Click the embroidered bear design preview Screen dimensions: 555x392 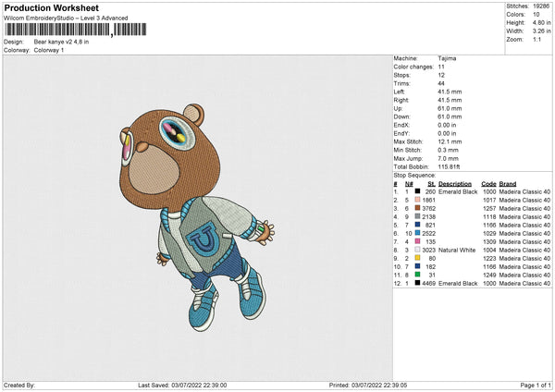click(197, 217)
